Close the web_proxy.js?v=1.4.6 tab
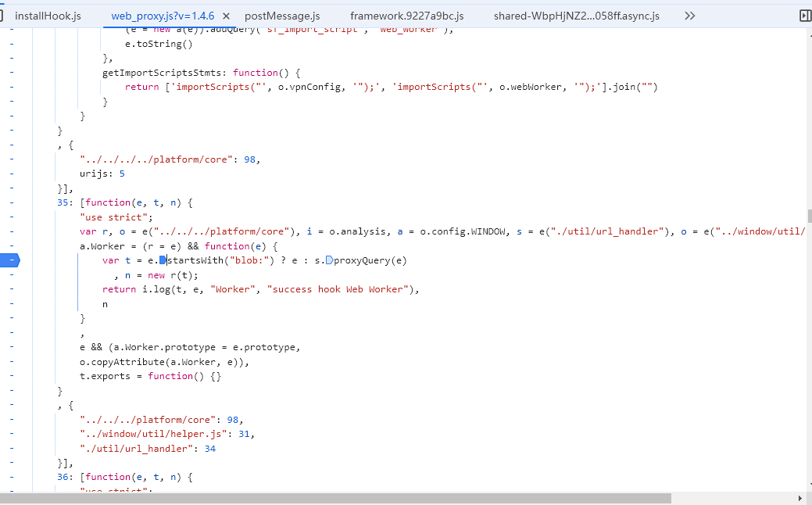The width and height of the screenshot is (812, 505). 226,16
